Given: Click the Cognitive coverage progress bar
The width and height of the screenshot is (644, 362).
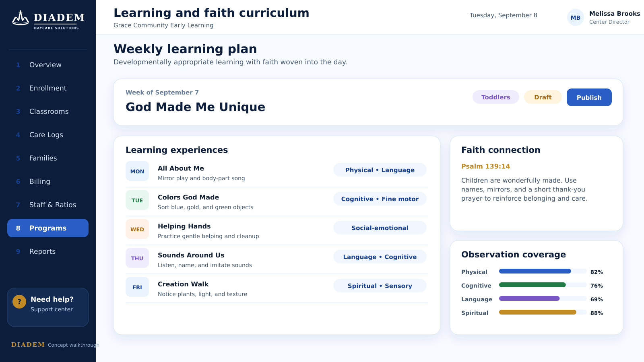Looking at the screenshot, I should pyautogui.click(x=543, y=285).
